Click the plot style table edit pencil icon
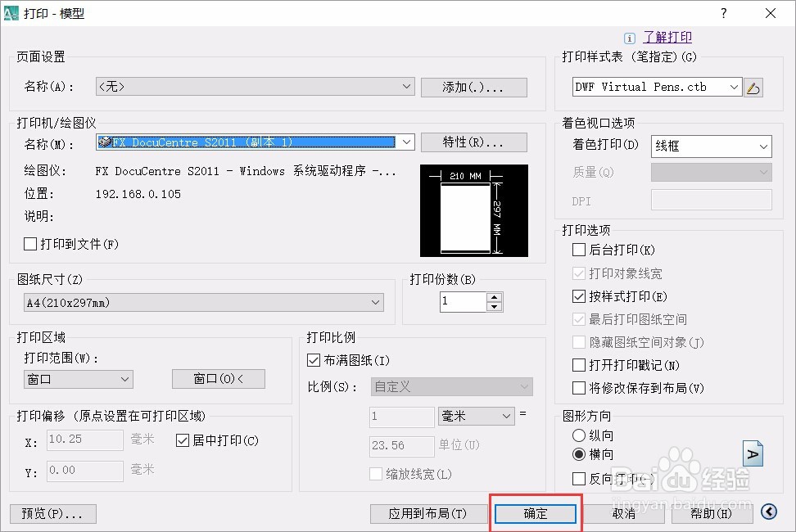This screenshot has width=796, height=532. (753, 88)
